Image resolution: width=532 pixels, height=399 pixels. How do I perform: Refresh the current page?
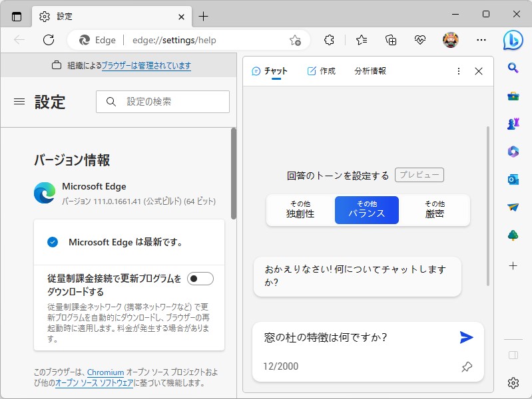(49, 40)
